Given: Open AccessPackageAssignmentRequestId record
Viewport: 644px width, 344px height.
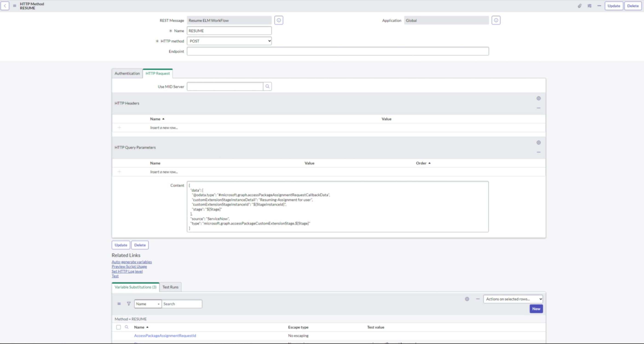Looking at the screenshot, I should 165,335.
